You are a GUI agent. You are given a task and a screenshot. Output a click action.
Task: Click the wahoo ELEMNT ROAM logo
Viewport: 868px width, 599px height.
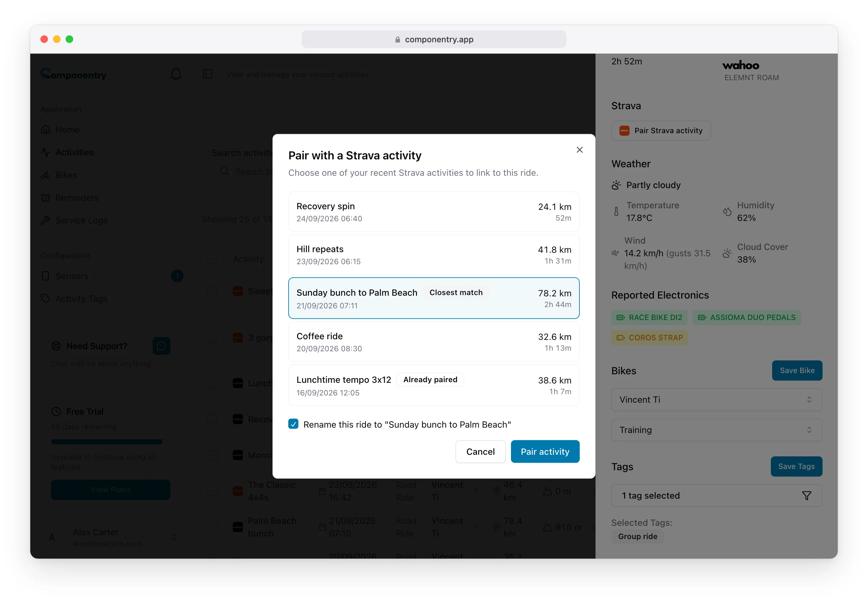(x=741, y=66)
